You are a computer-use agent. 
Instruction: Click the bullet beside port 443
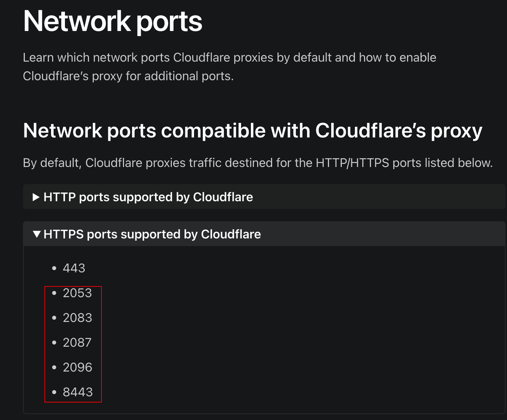tap(54, 268)
